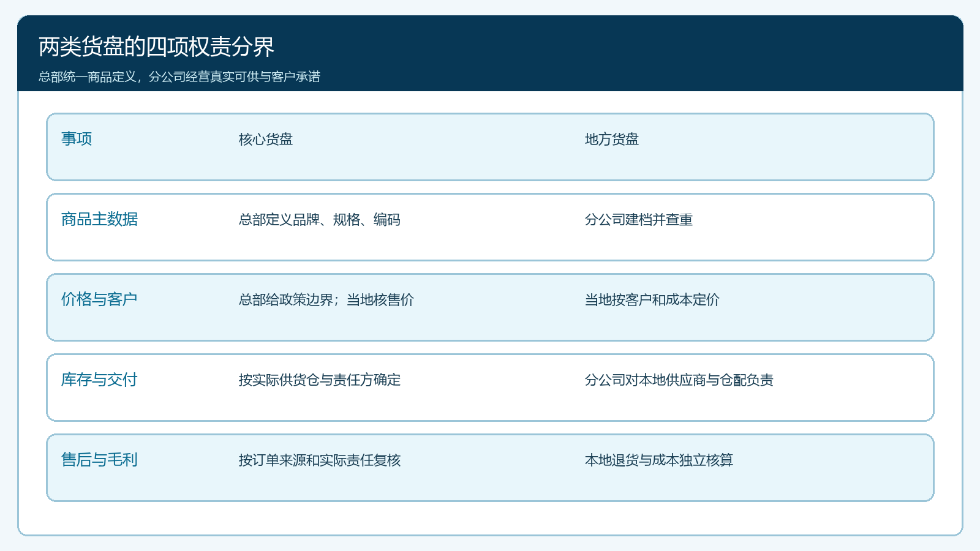This screenshot has height=551, width=980.
Task: Click the cell 本地退货与成本独立核算
Action: pos(659,460)
